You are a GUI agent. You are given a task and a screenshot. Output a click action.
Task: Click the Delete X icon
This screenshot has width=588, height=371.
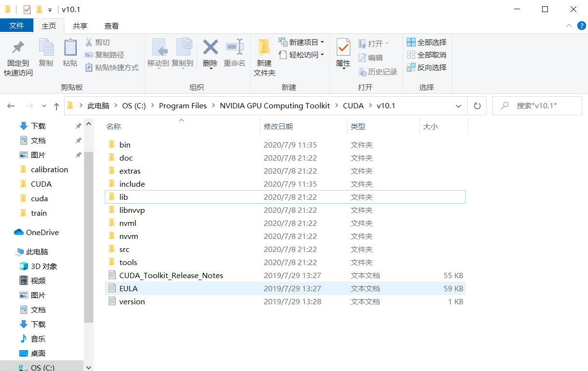[210, 48]
